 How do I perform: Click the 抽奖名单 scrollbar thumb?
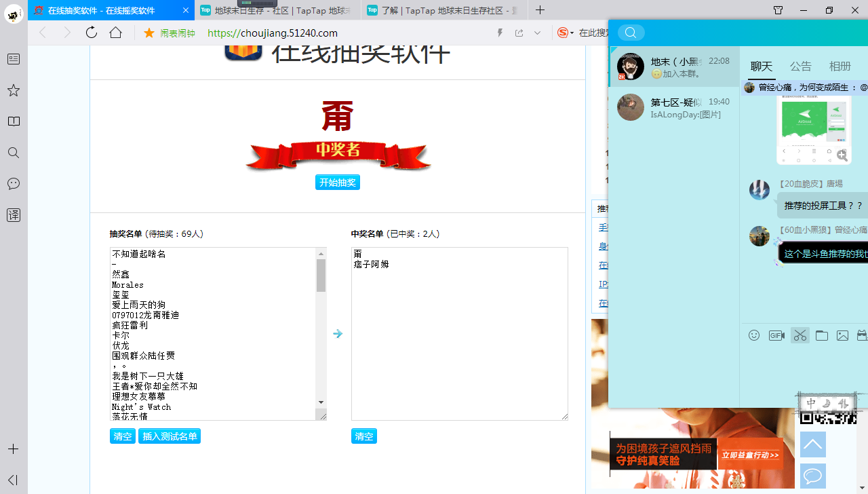(321, 275)
